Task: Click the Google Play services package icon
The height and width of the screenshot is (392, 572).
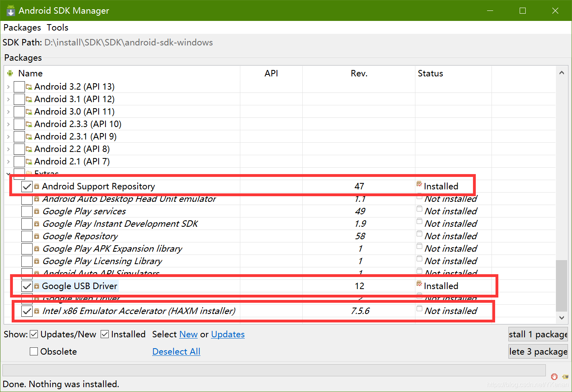Action: click(x=37, y=211)
